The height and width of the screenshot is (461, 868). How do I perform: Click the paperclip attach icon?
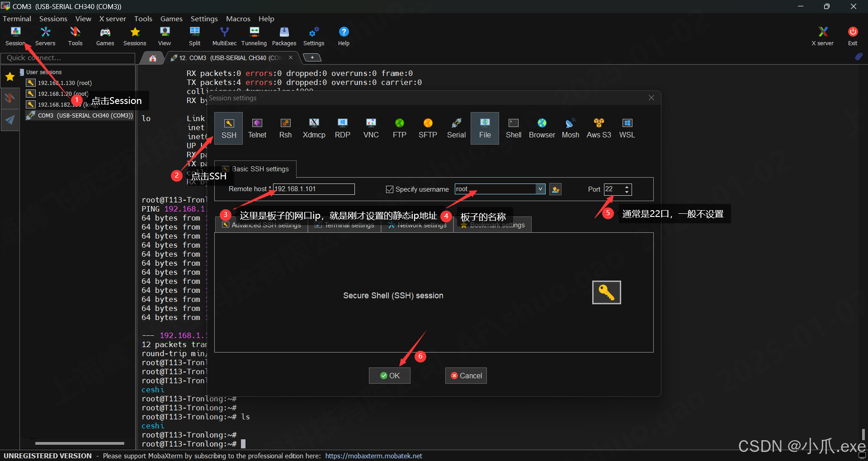[859, 57]
